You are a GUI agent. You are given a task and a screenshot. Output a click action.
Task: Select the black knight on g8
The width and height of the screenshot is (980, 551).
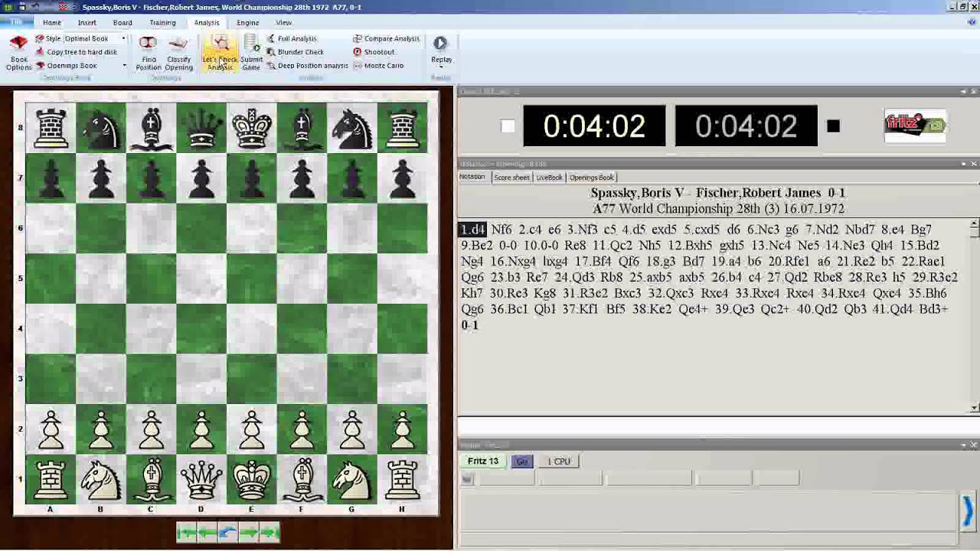point(351,127)
